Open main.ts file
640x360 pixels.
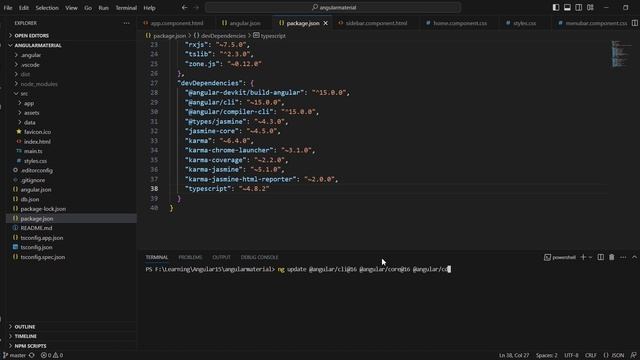pos(33,151)
